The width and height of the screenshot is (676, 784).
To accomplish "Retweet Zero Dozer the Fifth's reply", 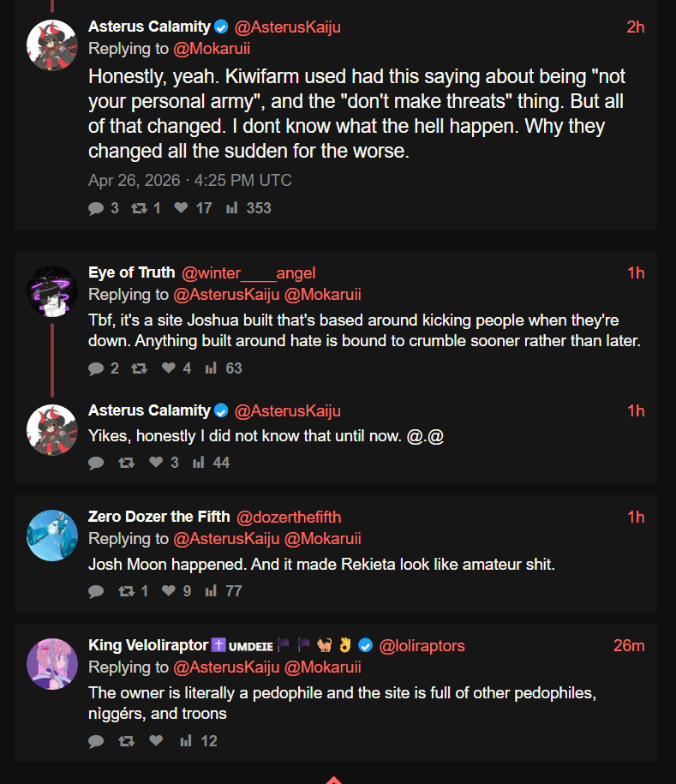I will pos(127,591).
